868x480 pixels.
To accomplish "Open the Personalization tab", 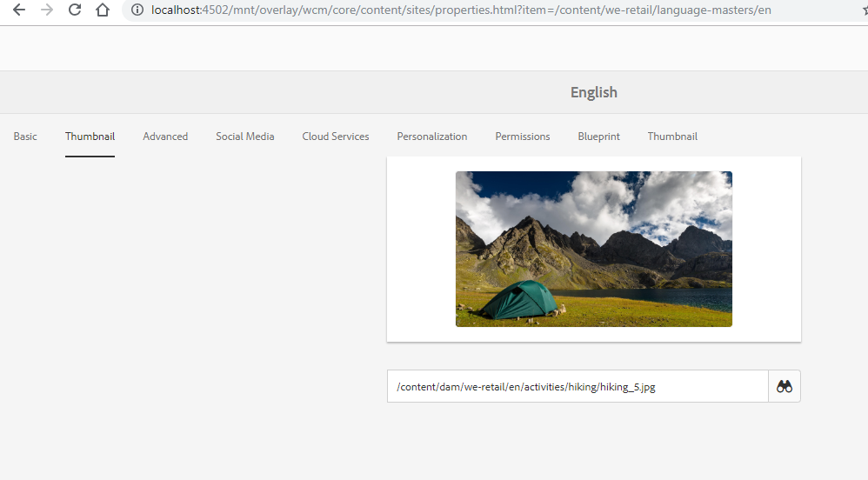I will pyautogui.click(x=431, y=137).
